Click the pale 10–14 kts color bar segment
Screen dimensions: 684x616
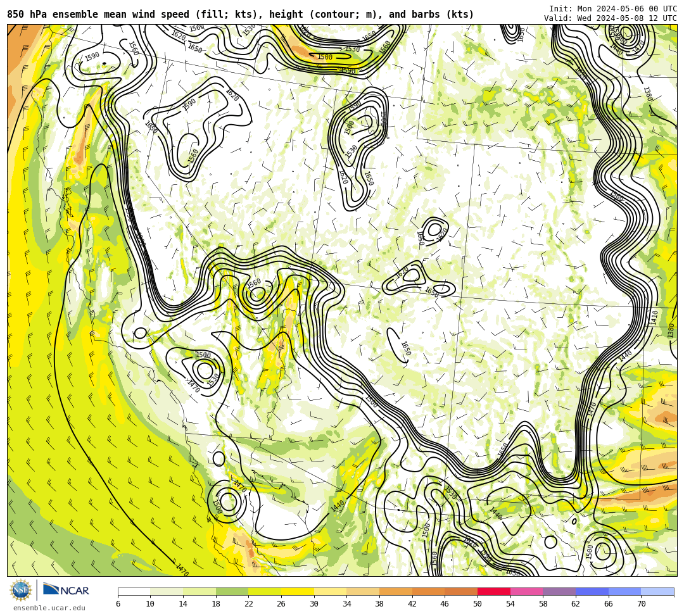167,591
